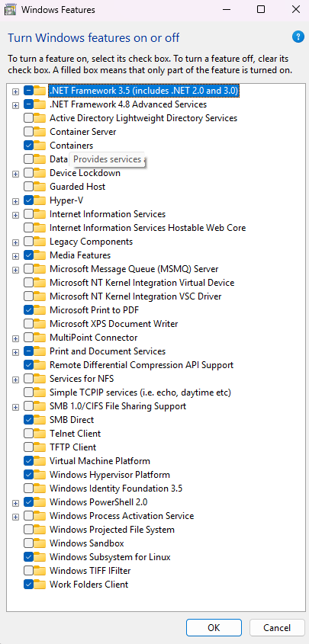This screenshot has width=309, height=644.
Task: Select Remote Differential Compression API Support label
Action: [141, 365]
